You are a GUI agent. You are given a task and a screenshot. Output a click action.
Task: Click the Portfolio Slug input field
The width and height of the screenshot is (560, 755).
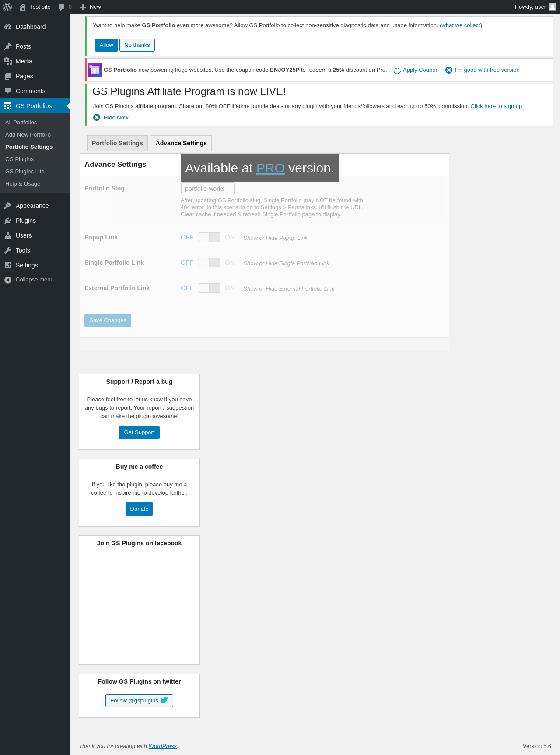tap(208, 189)
